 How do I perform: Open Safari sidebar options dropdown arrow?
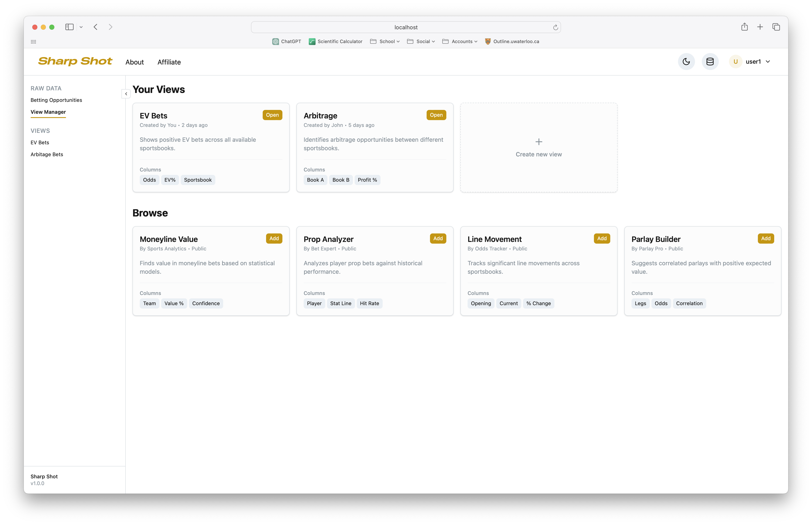(x=81, y=27)
